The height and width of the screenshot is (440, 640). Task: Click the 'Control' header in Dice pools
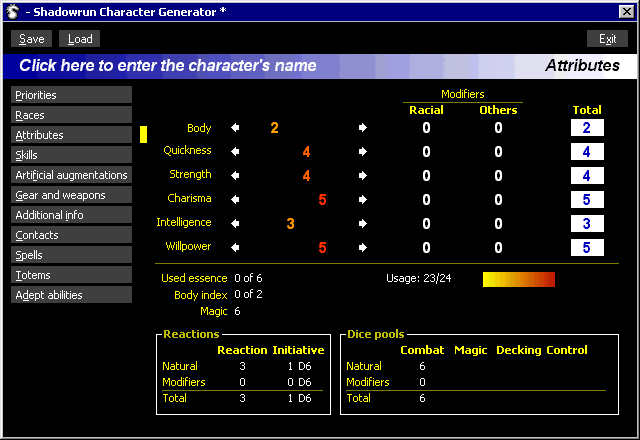[x=567, y=350]
